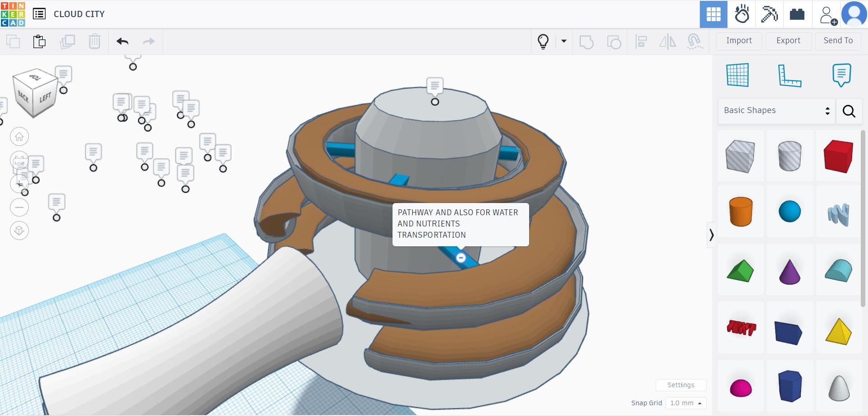868x416 pixels.
Task: Click the Ungroup shapes icon
Action: click(x=614, y=42)
